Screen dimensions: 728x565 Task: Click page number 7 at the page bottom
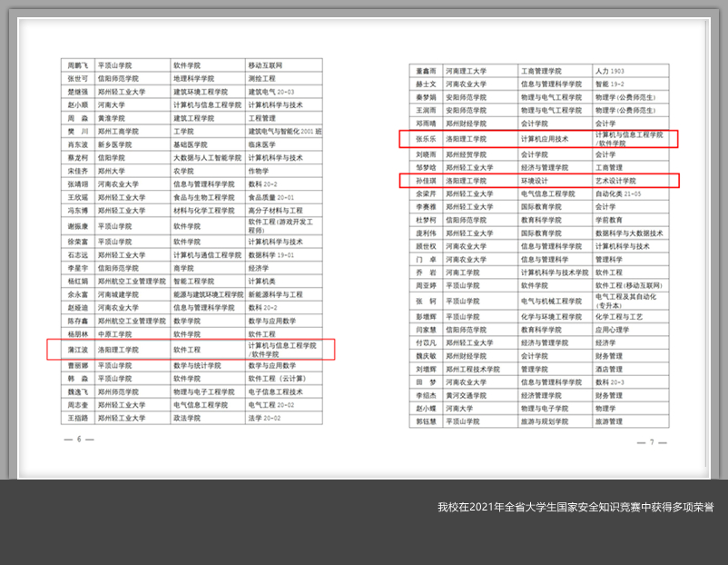[650, 441]
